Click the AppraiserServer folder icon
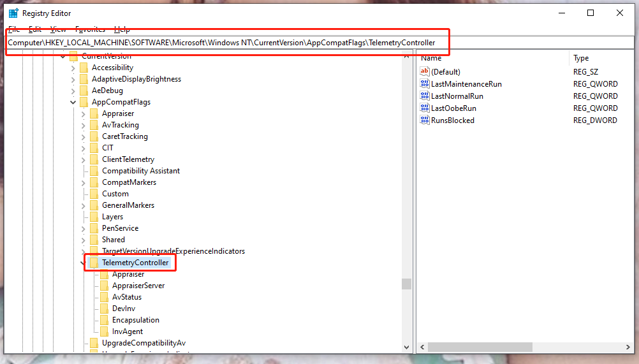The width and height of the screenshot is (639, 364). tap(105, 286)
